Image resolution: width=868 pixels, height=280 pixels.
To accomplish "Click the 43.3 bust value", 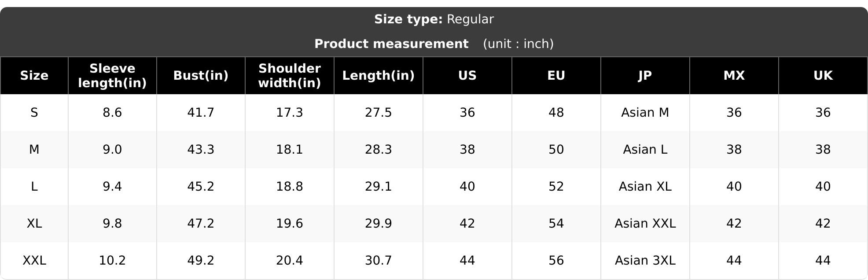I will coord(201,150).
